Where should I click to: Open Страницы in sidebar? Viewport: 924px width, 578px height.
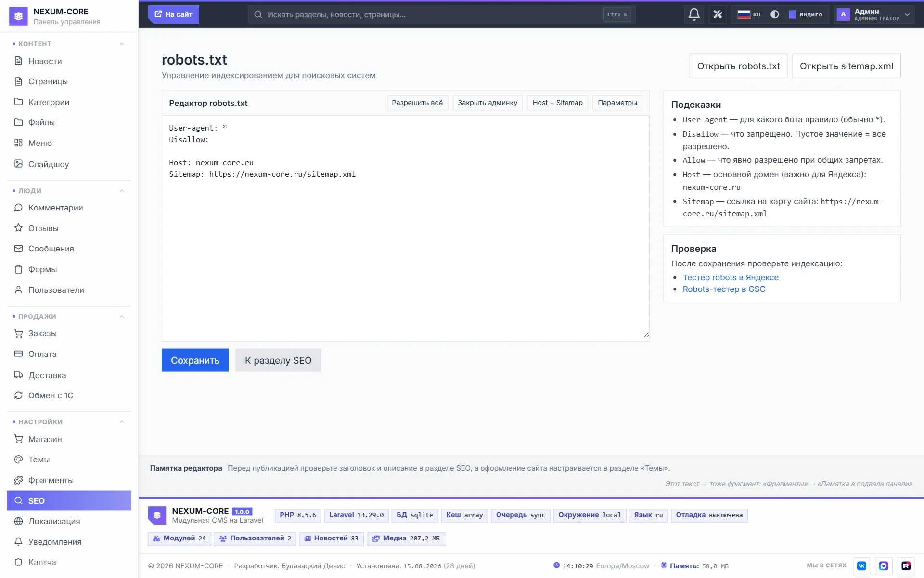tap(69, 81)
